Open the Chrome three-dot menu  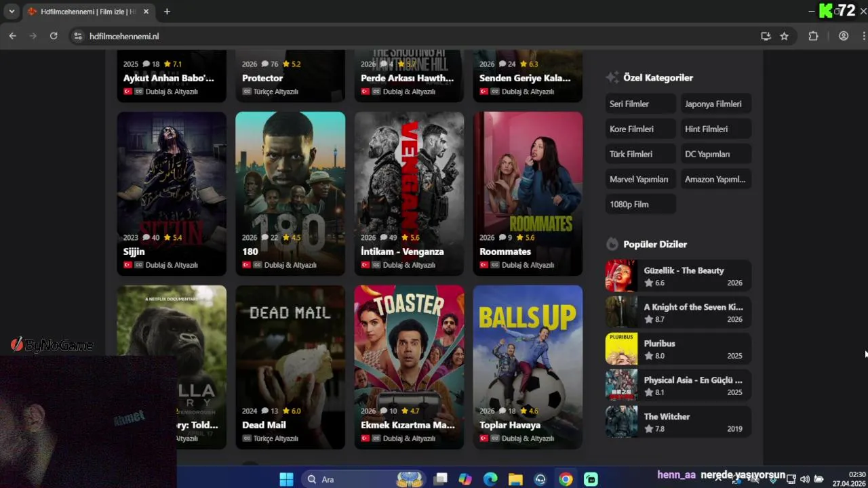pyautogui.click(x=864, y=36)
